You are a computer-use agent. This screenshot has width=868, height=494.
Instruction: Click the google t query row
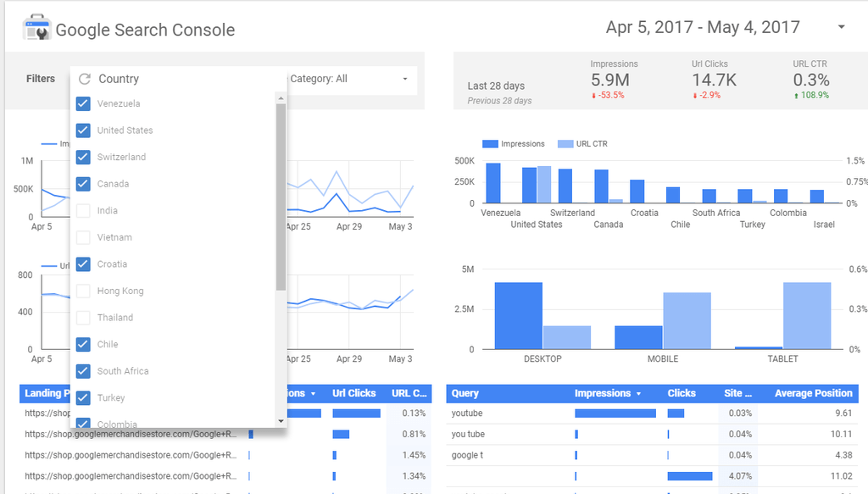pyautogui.click(x=652, y=455)
